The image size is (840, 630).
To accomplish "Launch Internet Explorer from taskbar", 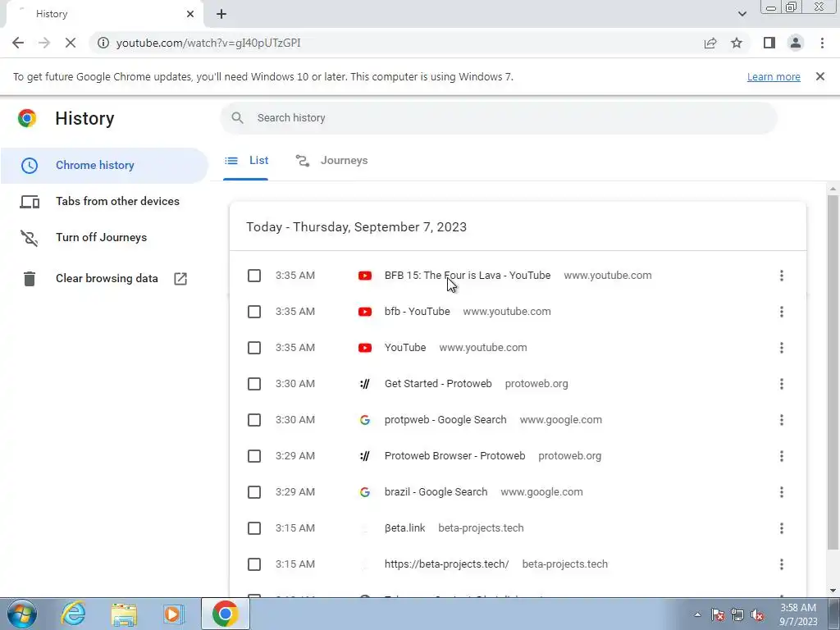I will click(x=73, y=614).
